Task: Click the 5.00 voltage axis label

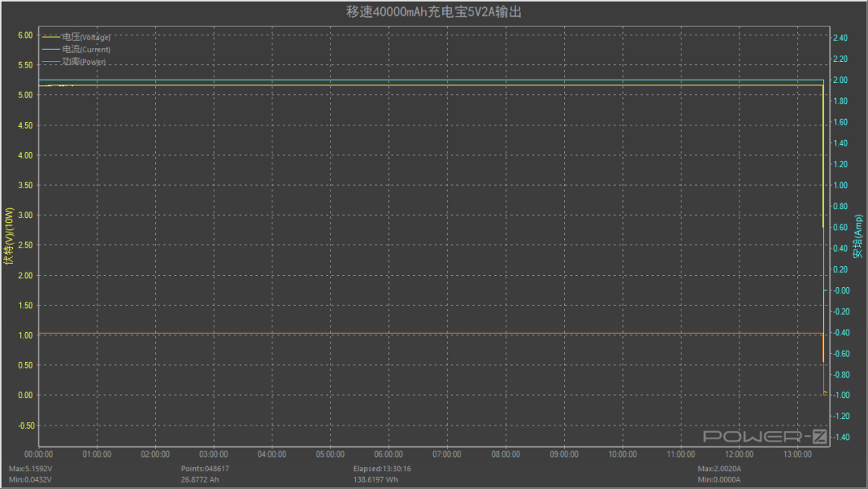Action: point(26,95)
